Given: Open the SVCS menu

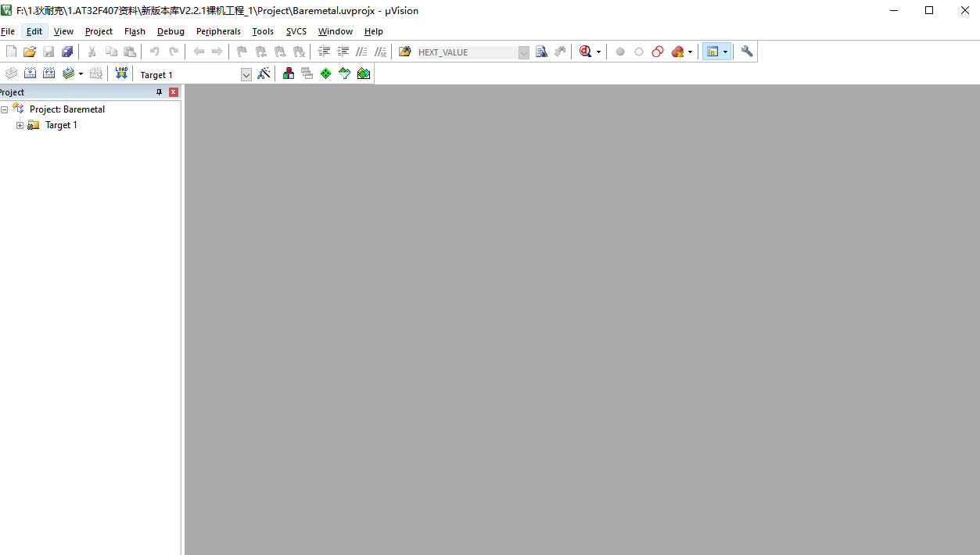Looking at the screenshot, I should 296,31.
